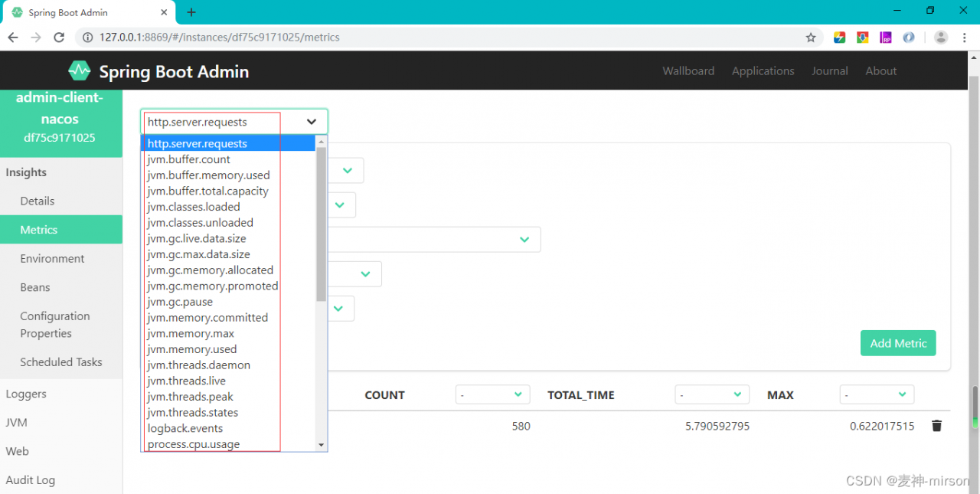980x494 pixels.
Task: Choose jvm.buffer.total.capacity in the list
Action: coord(229,191)
